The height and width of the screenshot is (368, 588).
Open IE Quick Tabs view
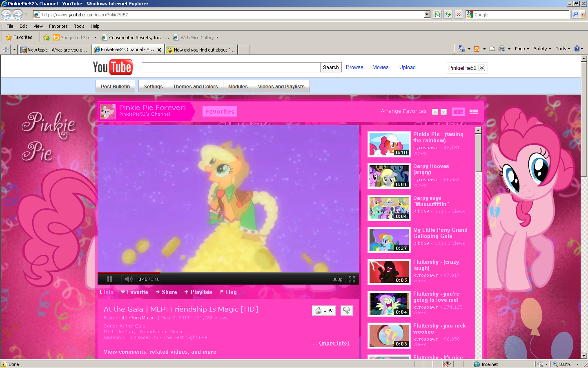pos(6,49)
